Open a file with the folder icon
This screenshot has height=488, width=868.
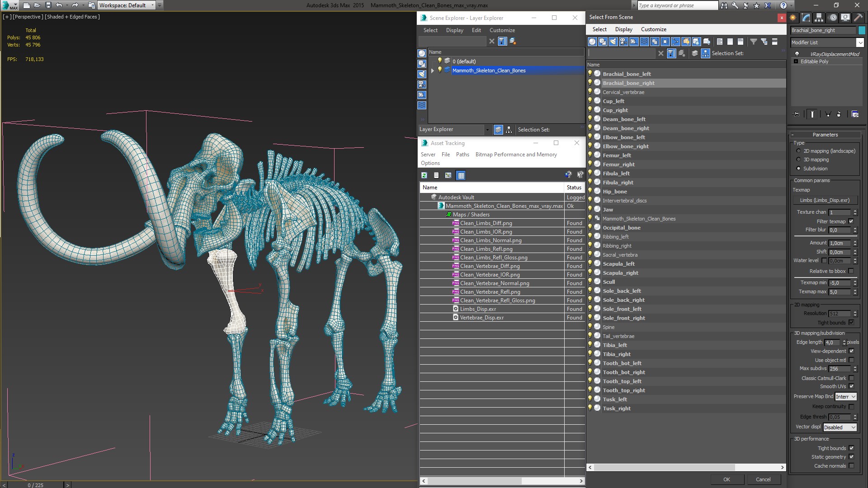(37, 5)
